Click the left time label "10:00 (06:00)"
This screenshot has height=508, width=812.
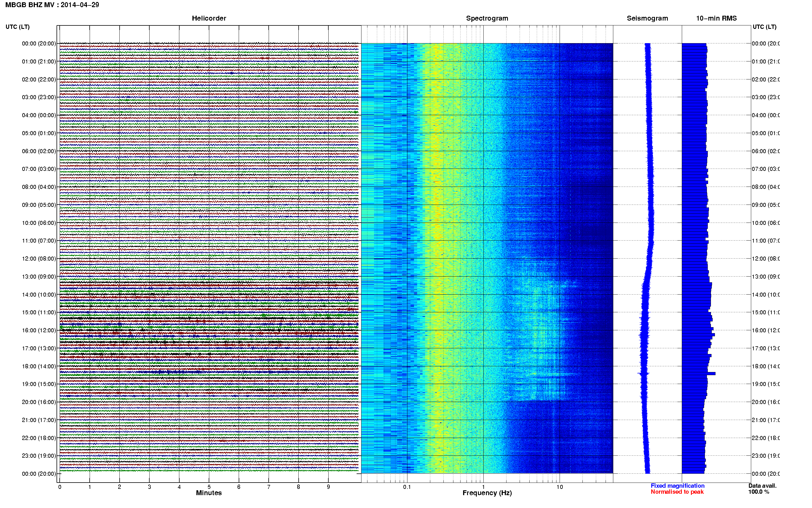coord(39,223)
